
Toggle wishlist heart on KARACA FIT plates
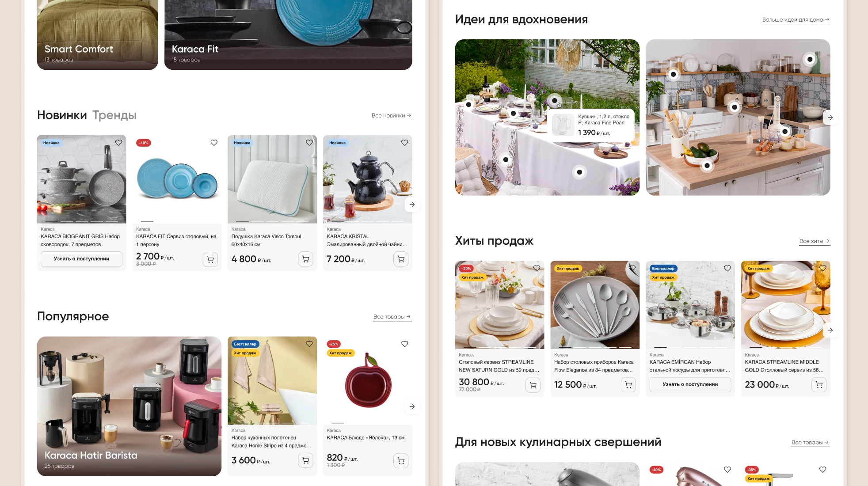(x=214, y=143)
